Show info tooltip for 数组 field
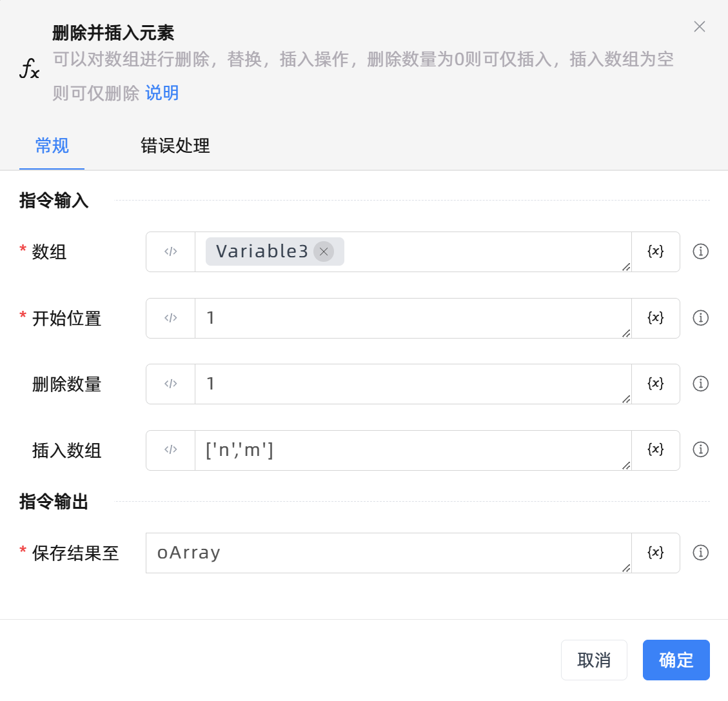The height and width of the screenshot is (701, 728). [x=700, y=252]
